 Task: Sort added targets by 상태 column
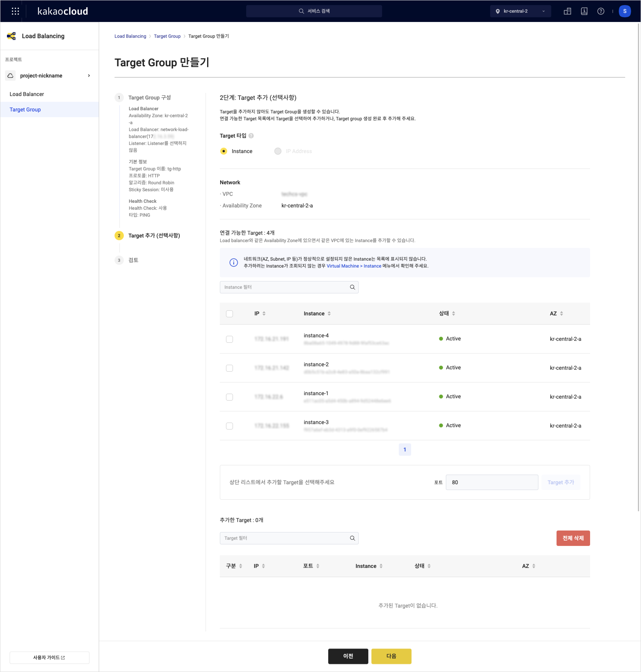[x=429, y=566]
